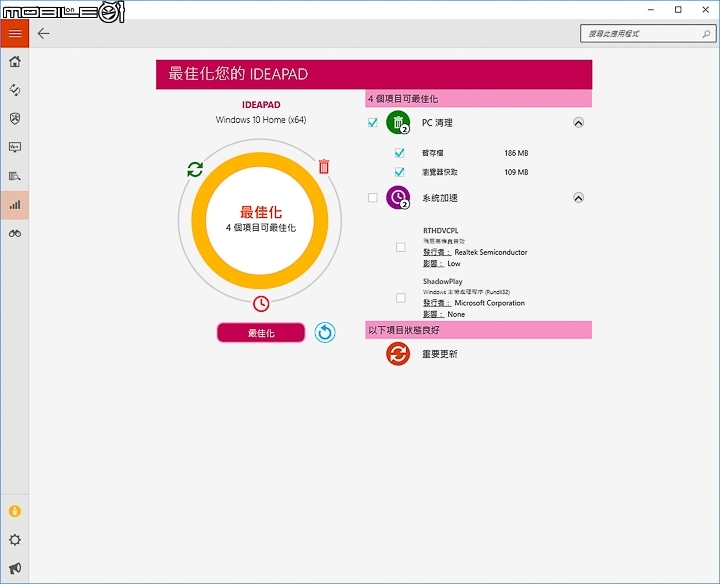Image resolution: width=720 pixels, height=584 pixels.
Task: Collapse the PC 清理 section
Action: click(x=579, y=123)
